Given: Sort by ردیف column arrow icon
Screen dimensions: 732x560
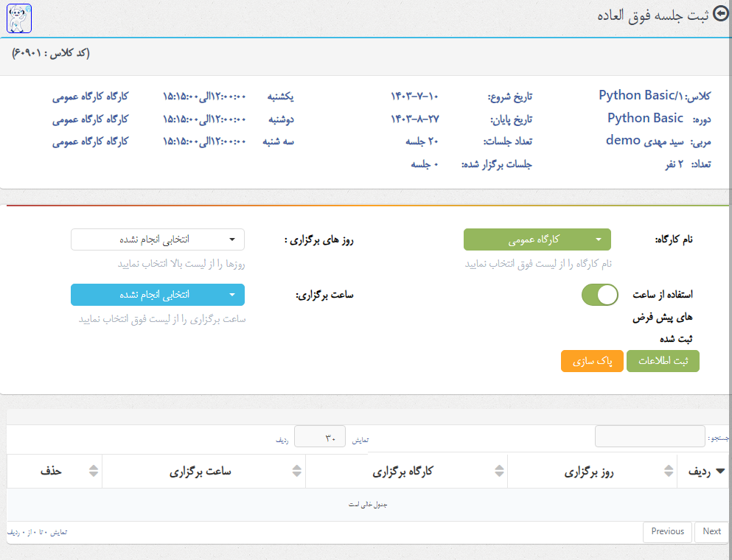Looking at the screenshot, I should [x=720, y=472].
